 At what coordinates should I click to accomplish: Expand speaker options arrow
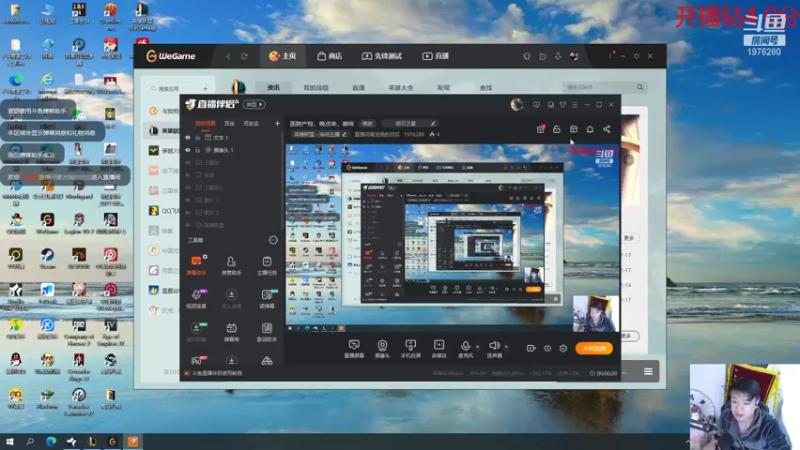(506, 347)
